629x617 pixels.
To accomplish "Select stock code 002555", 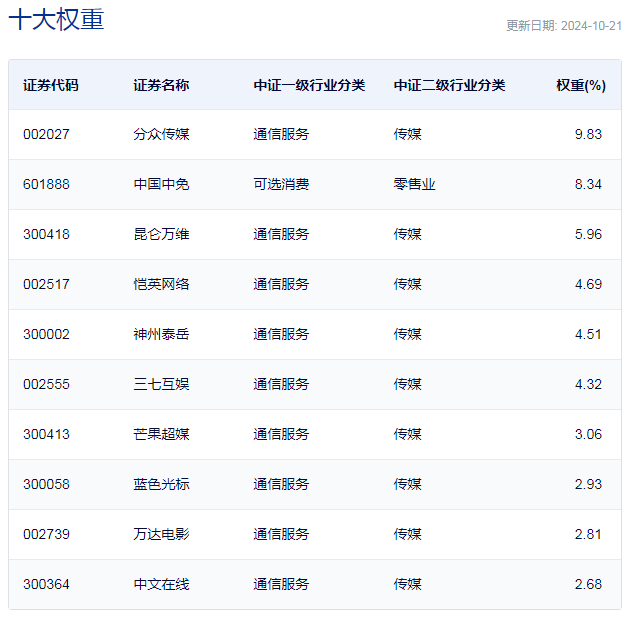I will [47, 384].
